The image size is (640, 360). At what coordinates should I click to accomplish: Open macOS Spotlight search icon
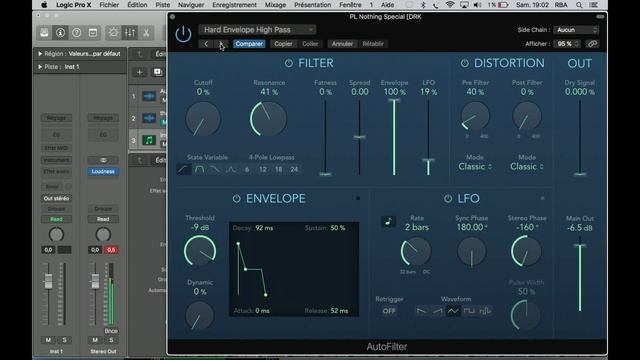[579, 5]
